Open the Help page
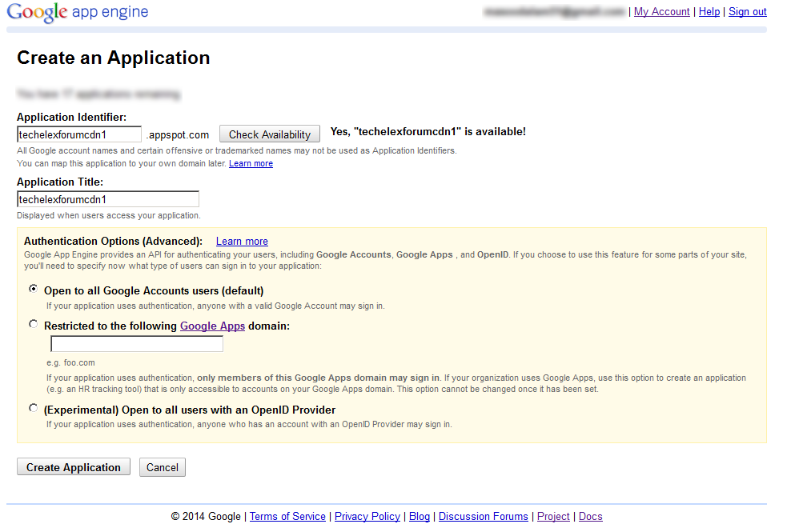The width and height of the screenshot is (787, 532). pyautogui.click(x=709, y=11)
